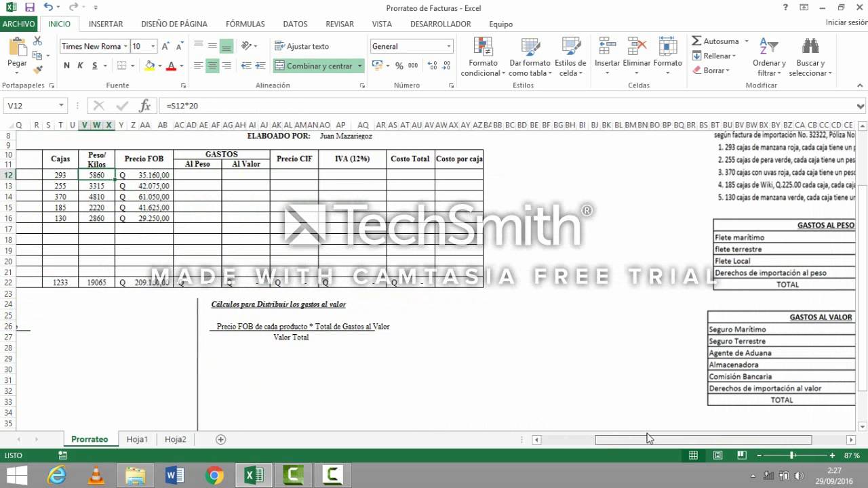The width and height of the screenshot is (868, 488).
Task: Increase the indent
Action: tap(260, 66)
